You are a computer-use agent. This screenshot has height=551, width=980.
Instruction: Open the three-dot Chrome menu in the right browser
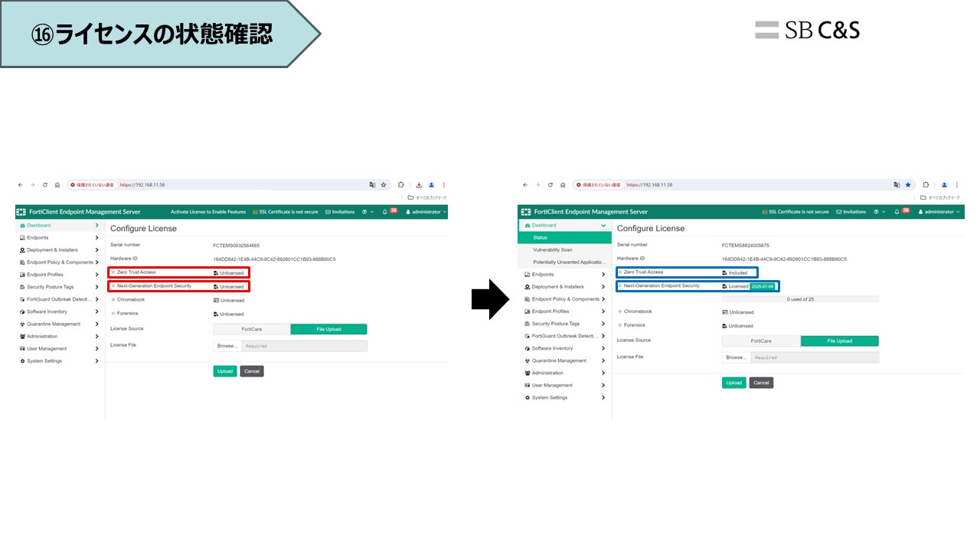pos(956,184)
